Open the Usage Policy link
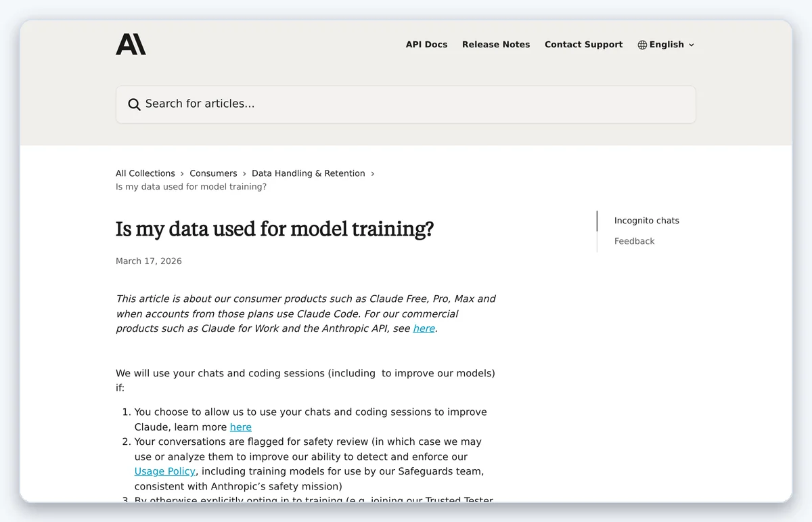Image resolution: width=812 pixels, height=522 pixels. tap(165, 471)
